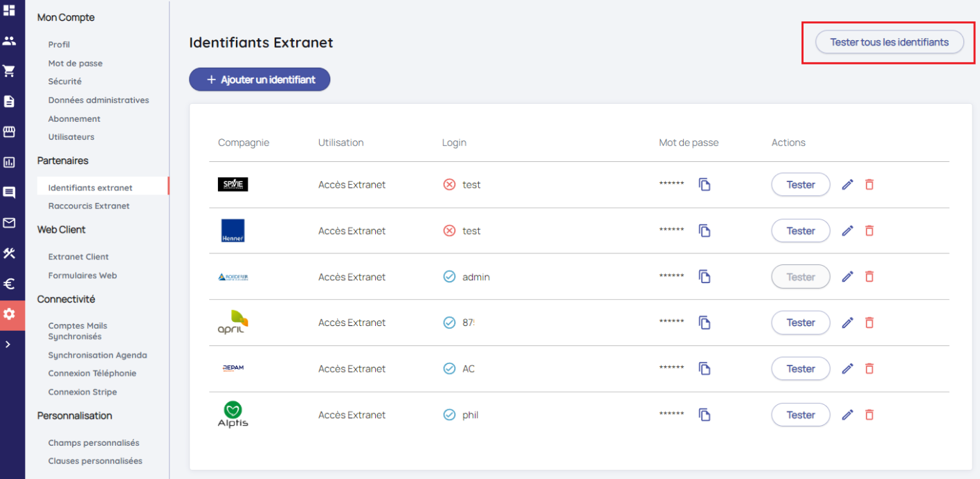Open Raccourcis Extranet menu item
980x479 pixels.
pos(89,206)
